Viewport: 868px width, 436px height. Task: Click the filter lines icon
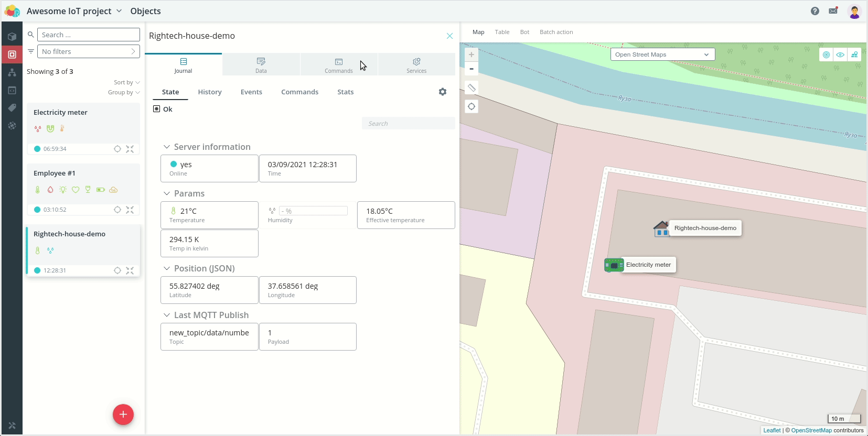click(31, 51)
